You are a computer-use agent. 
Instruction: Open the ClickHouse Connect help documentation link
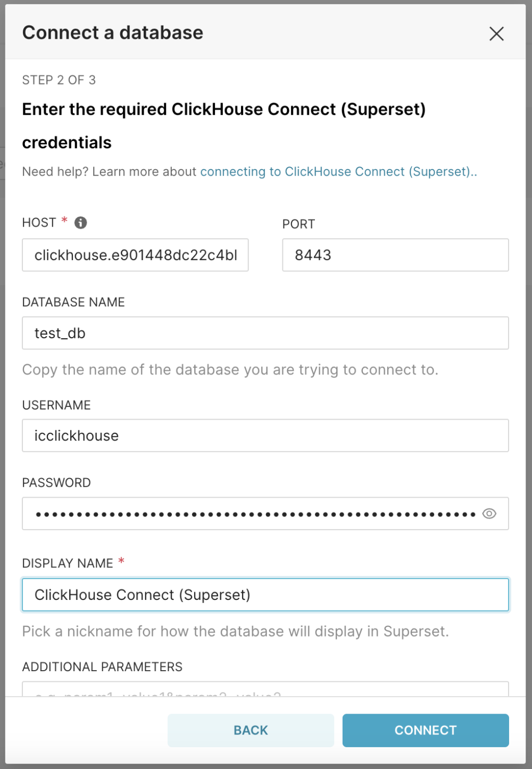point(338,171)
